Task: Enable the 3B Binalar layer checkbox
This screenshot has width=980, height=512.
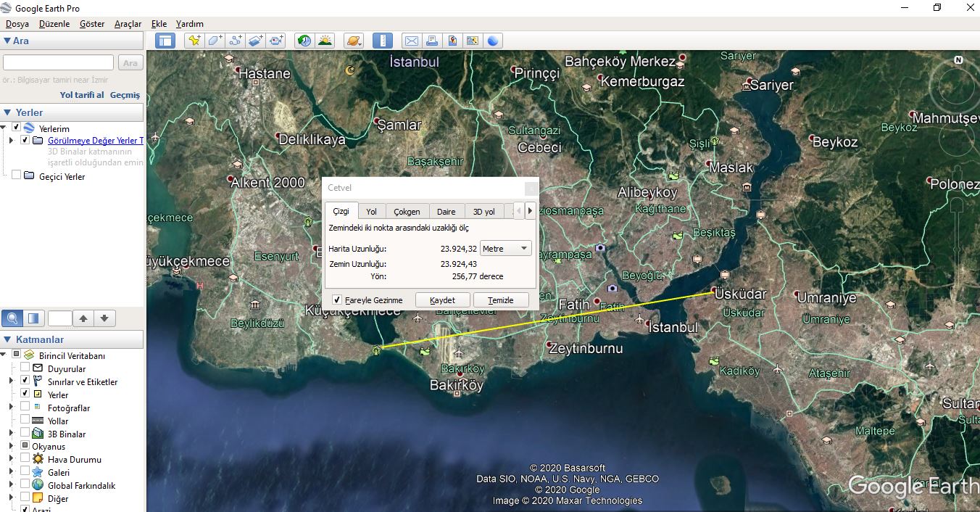Action: tap(25, 433)
